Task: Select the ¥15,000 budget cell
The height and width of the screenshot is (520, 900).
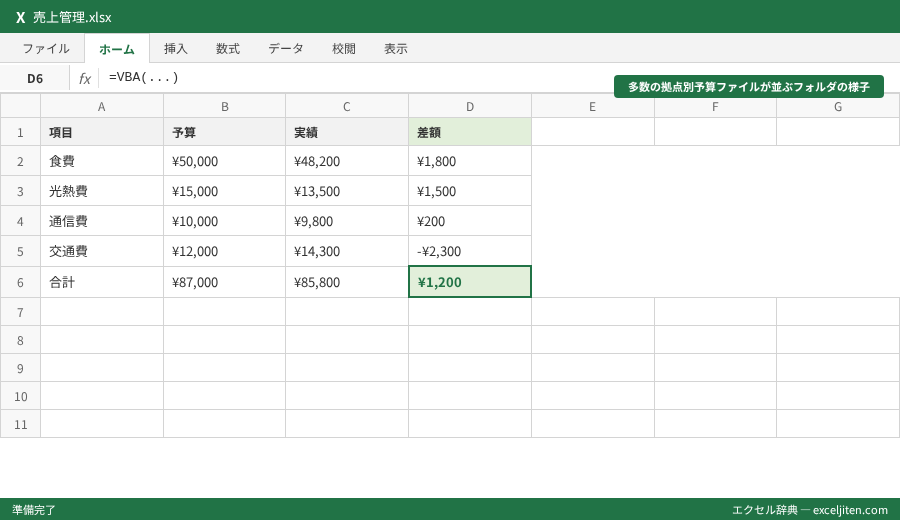Action: point(224,191)
